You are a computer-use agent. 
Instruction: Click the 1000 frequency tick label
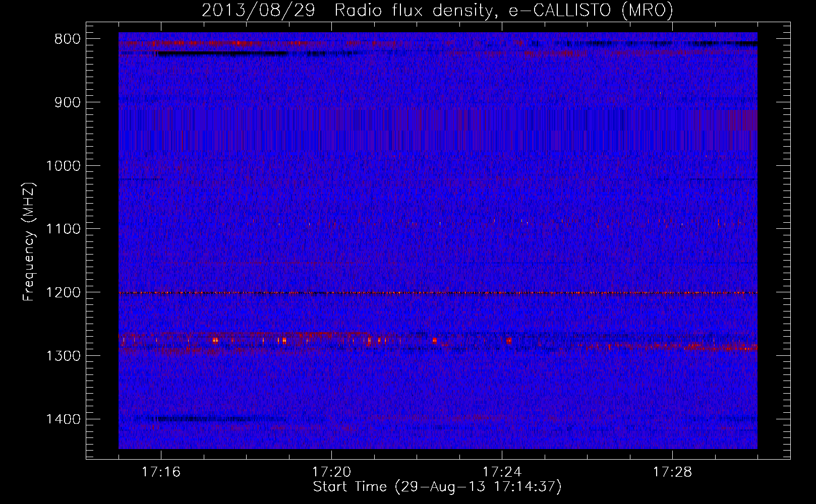(x=63, y=166)
